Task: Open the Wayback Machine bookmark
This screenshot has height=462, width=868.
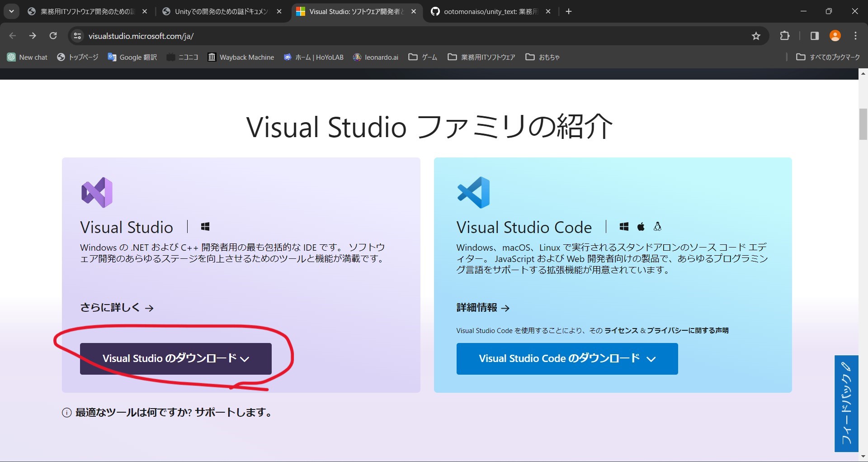Action: [x=241, y=57]
